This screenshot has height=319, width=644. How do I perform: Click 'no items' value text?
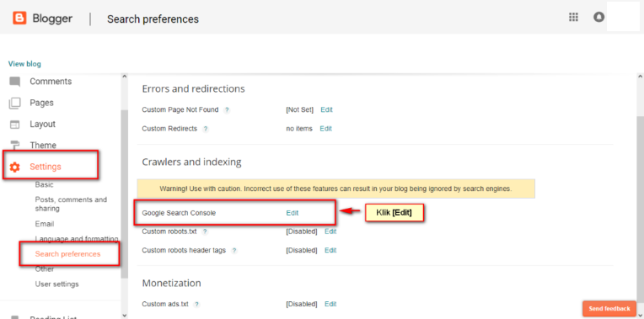tap(299, 129)
